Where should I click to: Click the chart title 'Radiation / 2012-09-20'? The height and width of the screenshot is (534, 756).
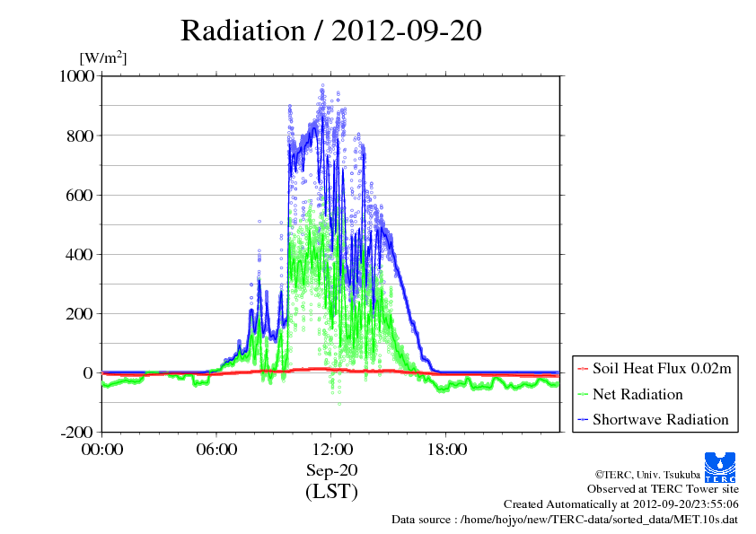tap(330, 31)
